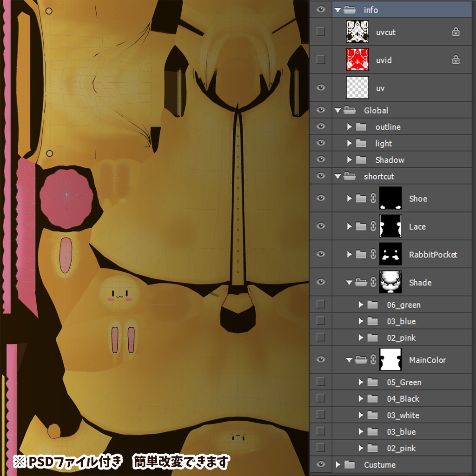
Task: Collapse the Shade group
Action: [x=349, y=283]
